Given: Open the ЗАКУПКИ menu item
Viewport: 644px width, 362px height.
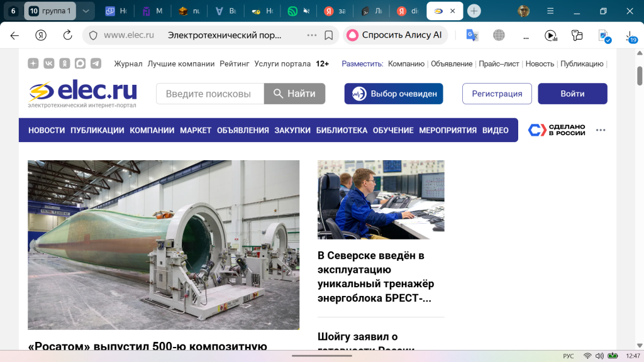Looking at the screenshot, I should (x=292, y=131).
